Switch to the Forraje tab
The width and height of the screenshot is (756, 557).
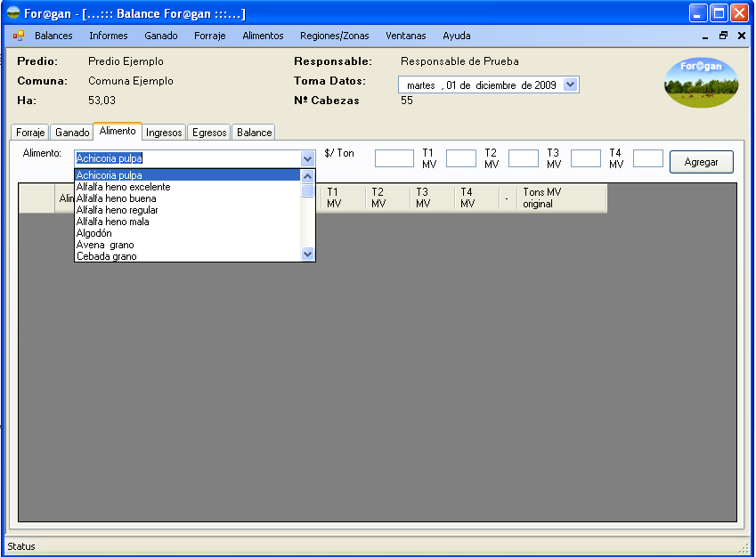click(30, 133)
